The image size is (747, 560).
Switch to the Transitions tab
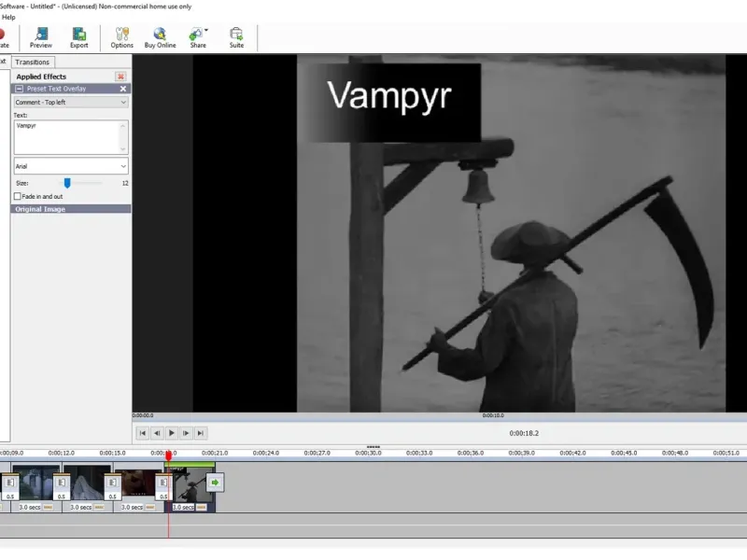(x=33, y=62)
